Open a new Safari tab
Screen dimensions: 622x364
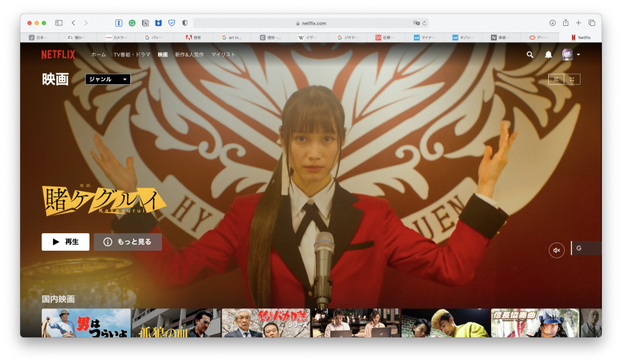579,23
